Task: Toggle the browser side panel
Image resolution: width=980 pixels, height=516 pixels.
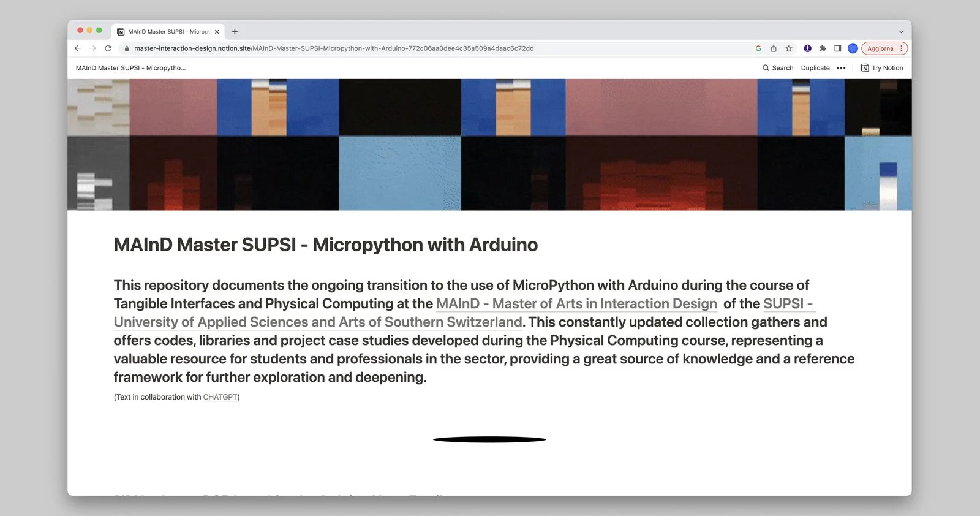Action: [x=837, y=48]
